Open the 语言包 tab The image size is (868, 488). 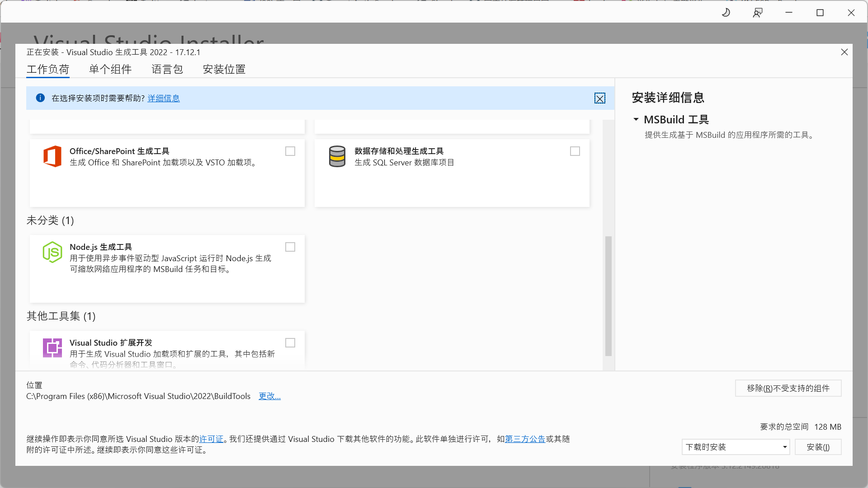click(167, 69)
